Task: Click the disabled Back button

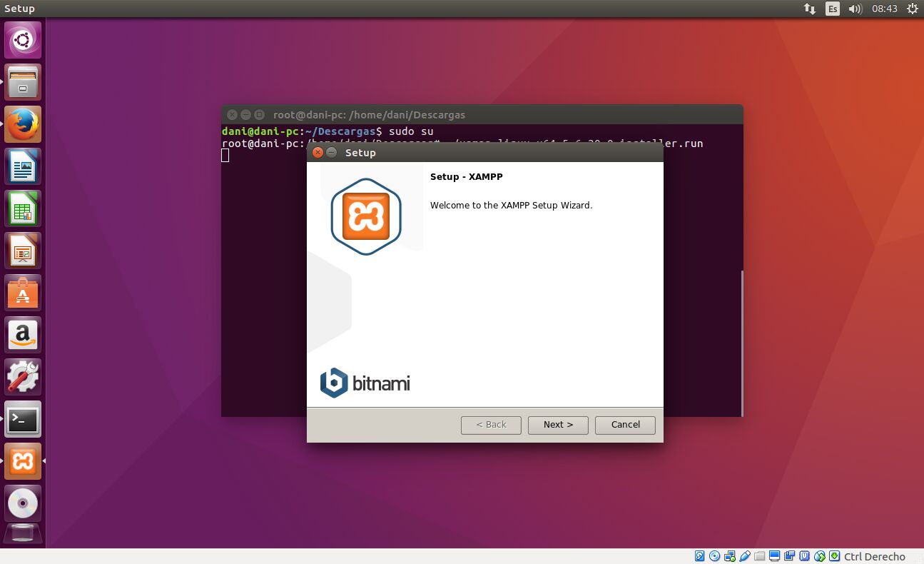Action: click(x=491, y=425)
